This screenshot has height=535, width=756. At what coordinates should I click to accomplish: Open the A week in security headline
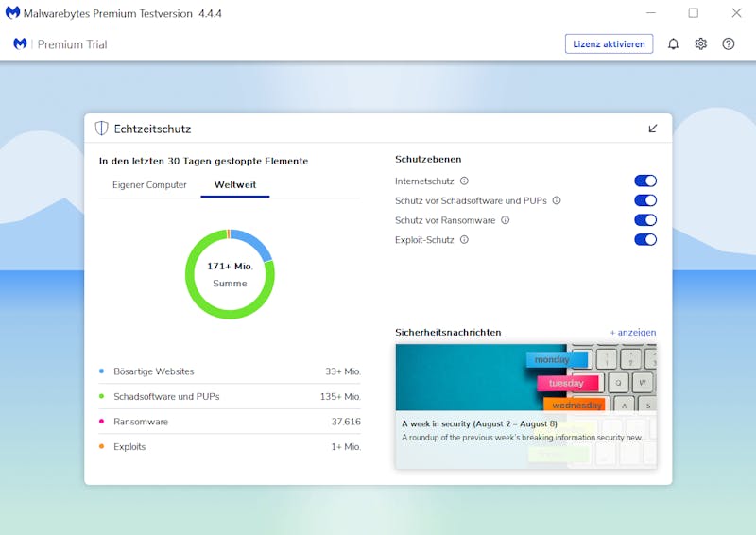click(479, 423)
